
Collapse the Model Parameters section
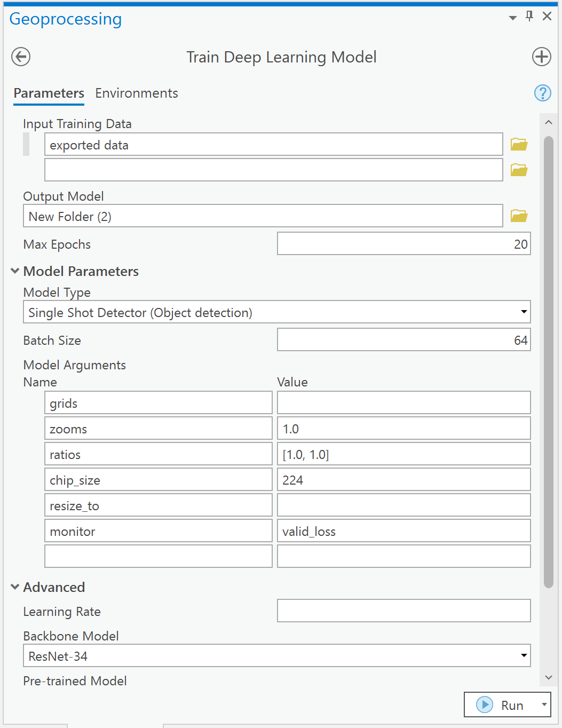click(x=15, y=271)
